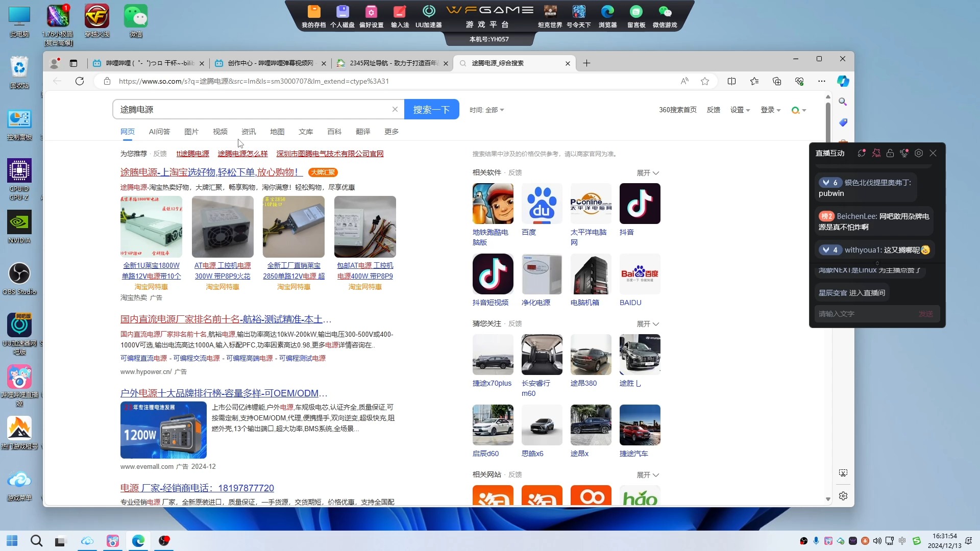
Task: Add a new browser tab
Action: click(586, 63)
